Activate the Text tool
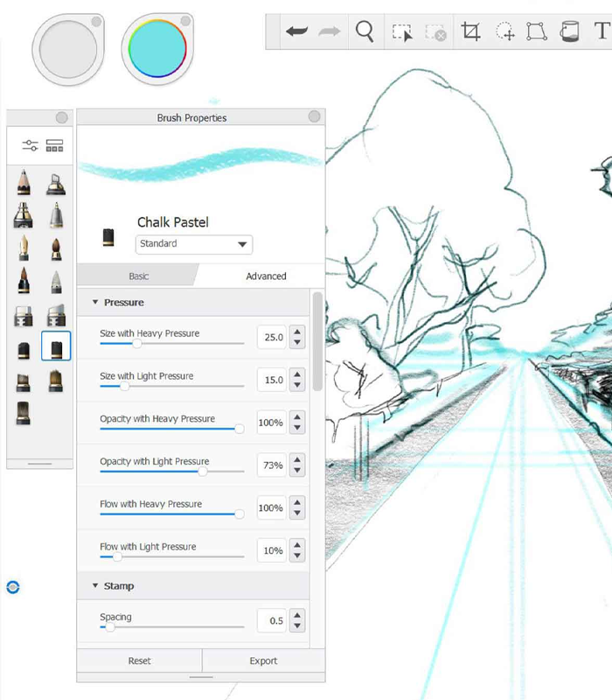 click(602, 31)
